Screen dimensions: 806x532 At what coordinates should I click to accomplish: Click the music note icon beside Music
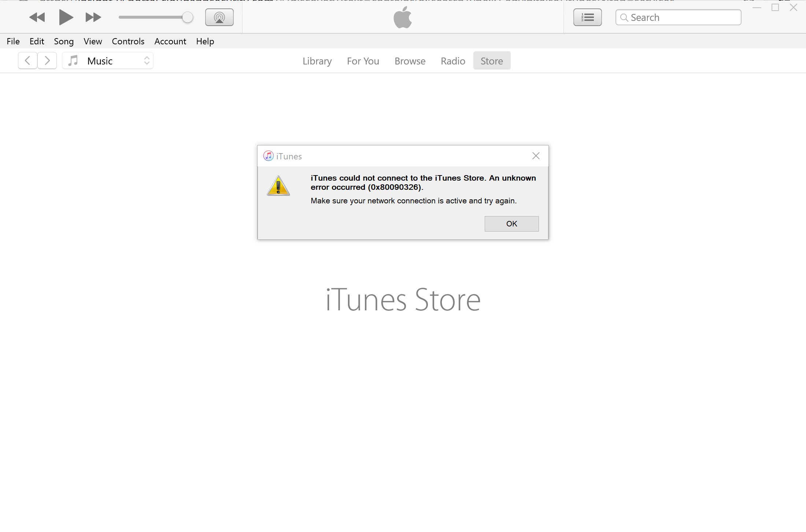click(x=73, y=60)
